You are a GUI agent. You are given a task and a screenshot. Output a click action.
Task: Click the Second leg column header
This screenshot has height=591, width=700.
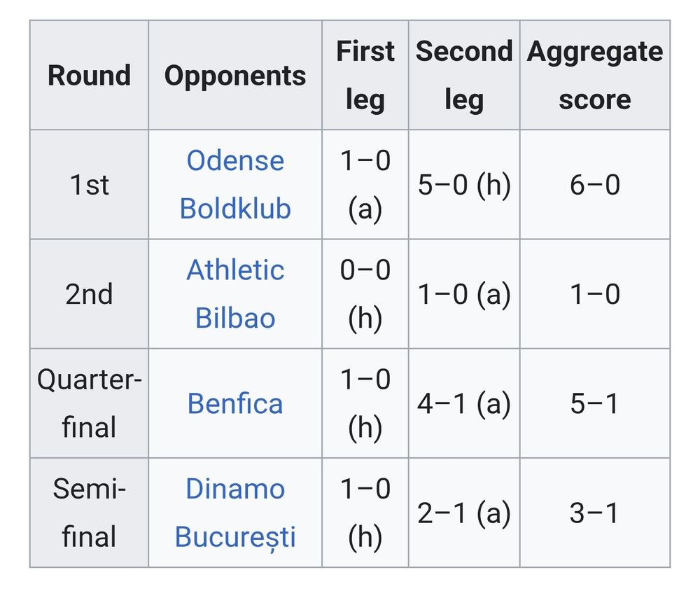(464, 75)
